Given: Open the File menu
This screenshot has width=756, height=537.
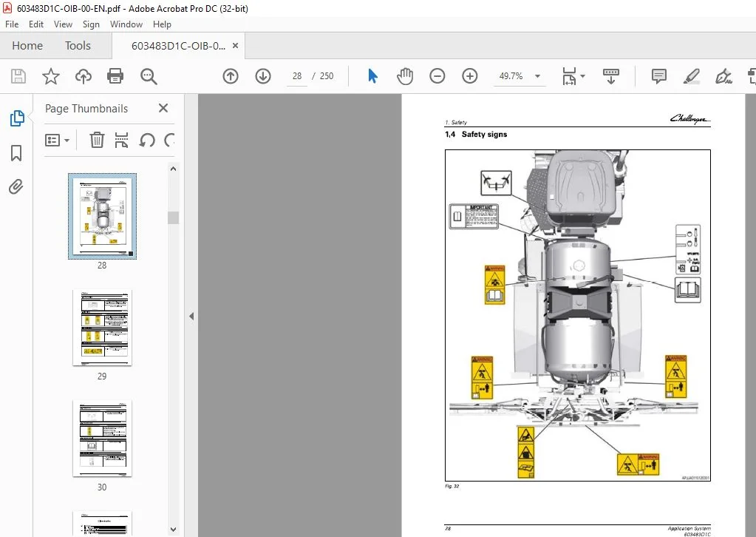Looking at the screenshot, I should coord(12,24).
